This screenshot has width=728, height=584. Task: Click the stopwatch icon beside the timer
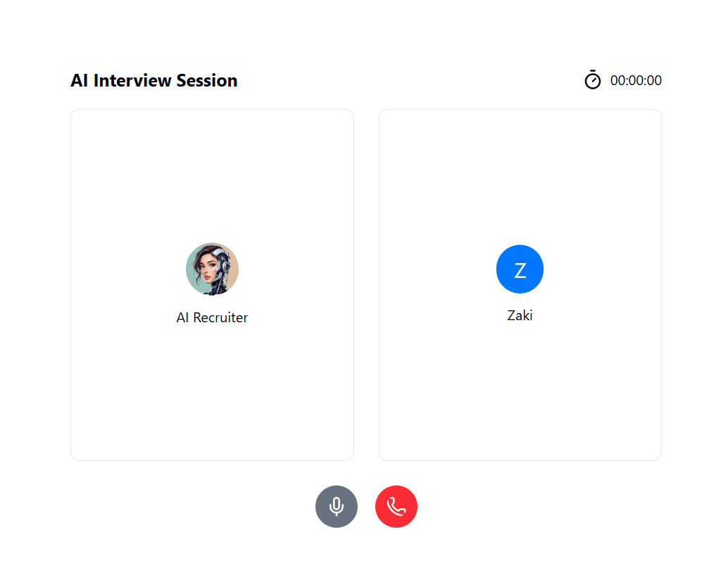[592, 80]
